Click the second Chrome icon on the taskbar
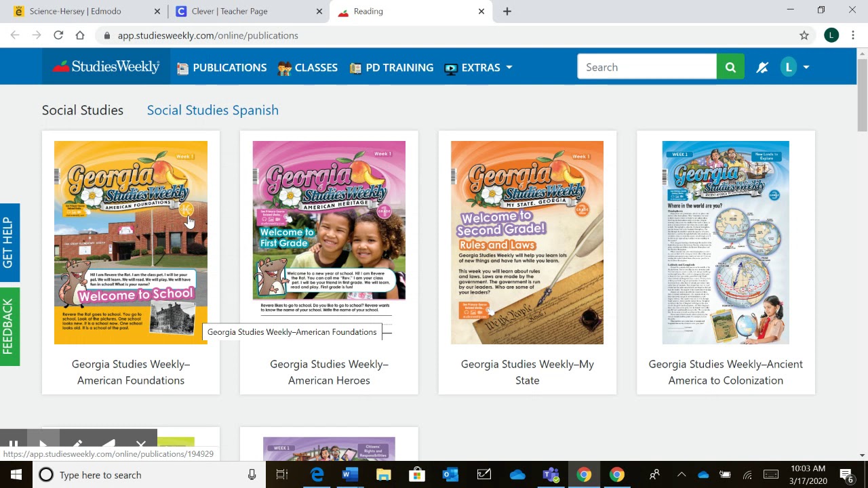Image resolution: width=868 pixels, height=488 pixels. pos(617,474)
